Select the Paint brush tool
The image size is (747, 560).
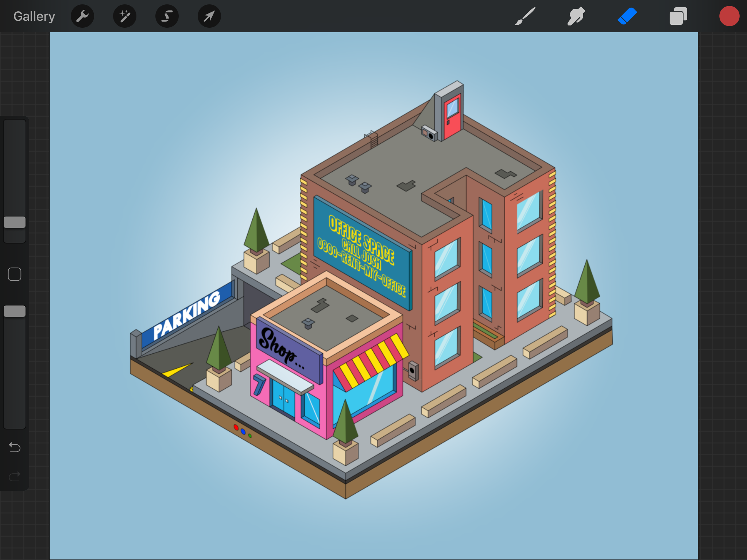click(525, 16)
